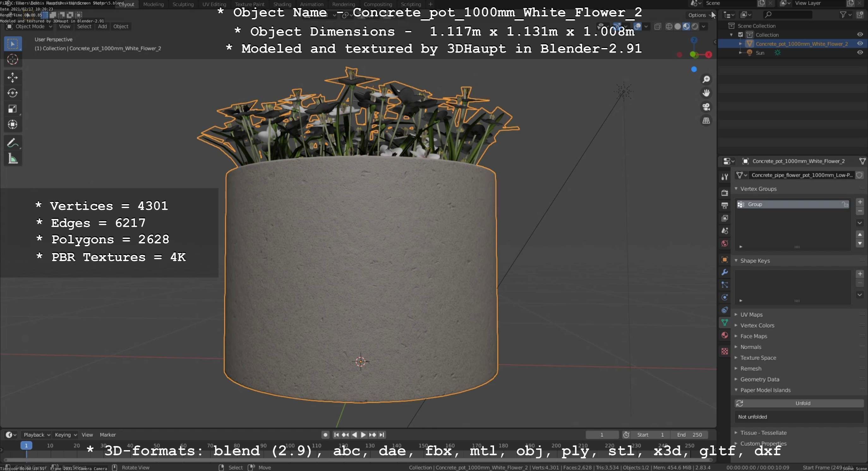Open the Texture properties tab
The image size is (868, 471).
(x=725, y=351)
